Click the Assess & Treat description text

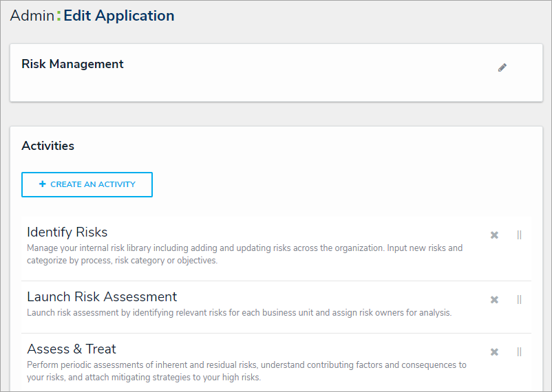click(246, 371)
